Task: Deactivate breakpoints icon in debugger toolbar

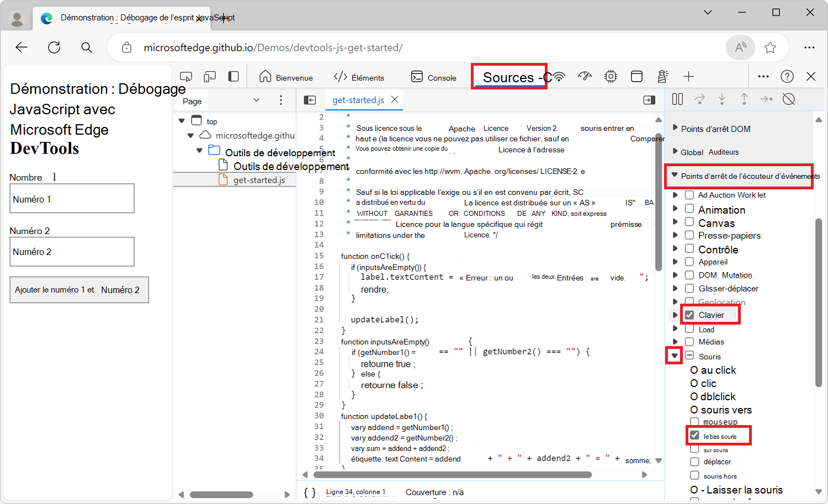Action: click(789, 99)
